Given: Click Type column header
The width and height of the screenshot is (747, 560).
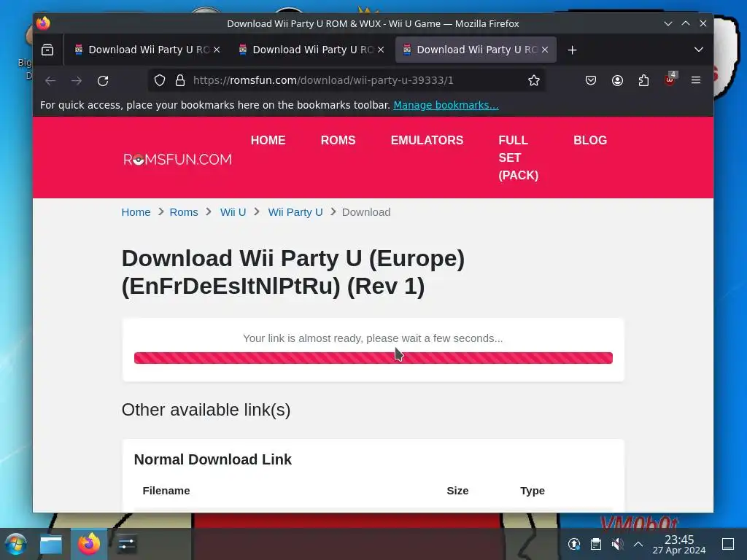Looking at the screenshot, I should click(x=532, y=491).
